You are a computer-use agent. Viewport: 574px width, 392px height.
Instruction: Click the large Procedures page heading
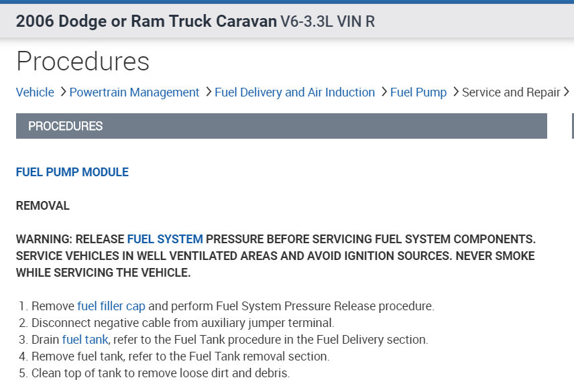pyautogui.click(x=82, y=61)
